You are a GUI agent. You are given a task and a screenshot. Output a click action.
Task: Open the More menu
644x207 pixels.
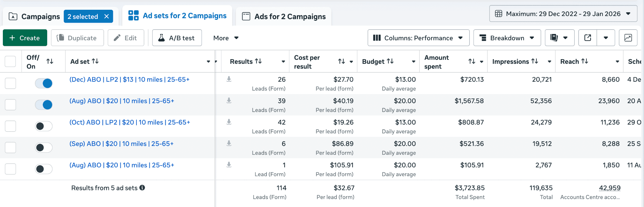[x=226, y=38]
